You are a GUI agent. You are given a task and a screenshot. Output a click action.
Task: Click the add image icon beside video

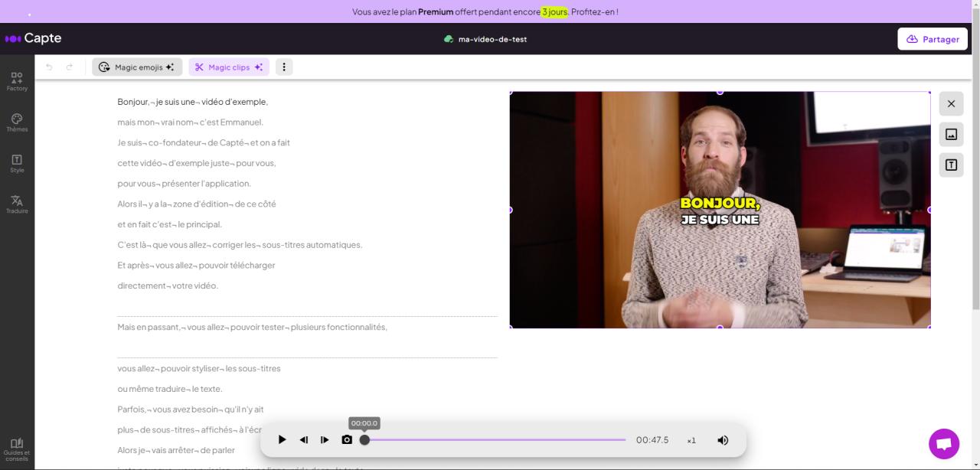coord(951,134)
